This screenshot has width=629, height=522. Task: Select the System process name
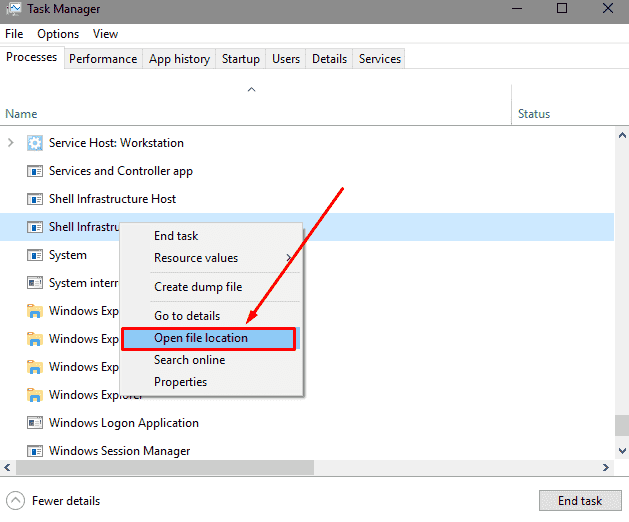pos(68,255)
